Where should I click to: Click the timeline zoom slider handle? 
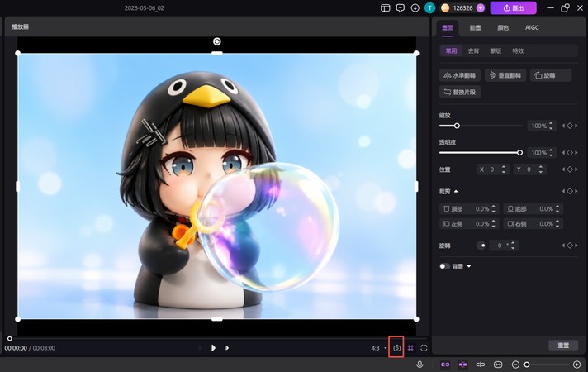(x=527, y=365)
